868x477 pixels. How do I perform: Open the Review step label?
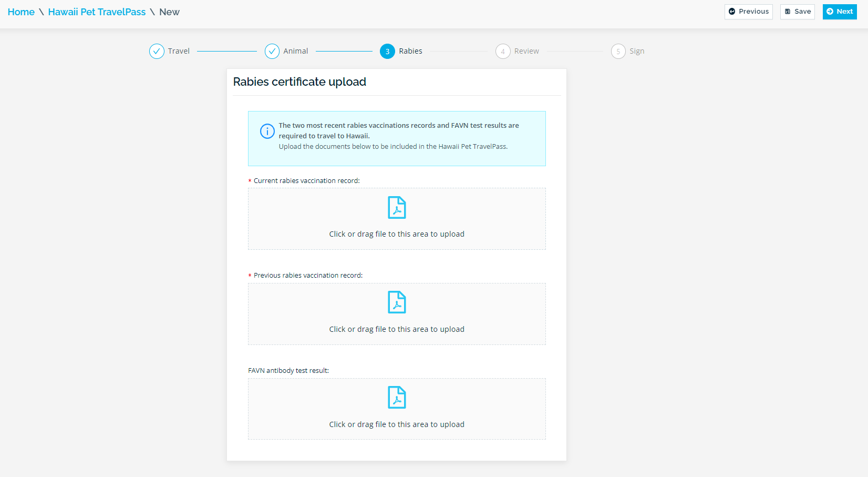526,51
